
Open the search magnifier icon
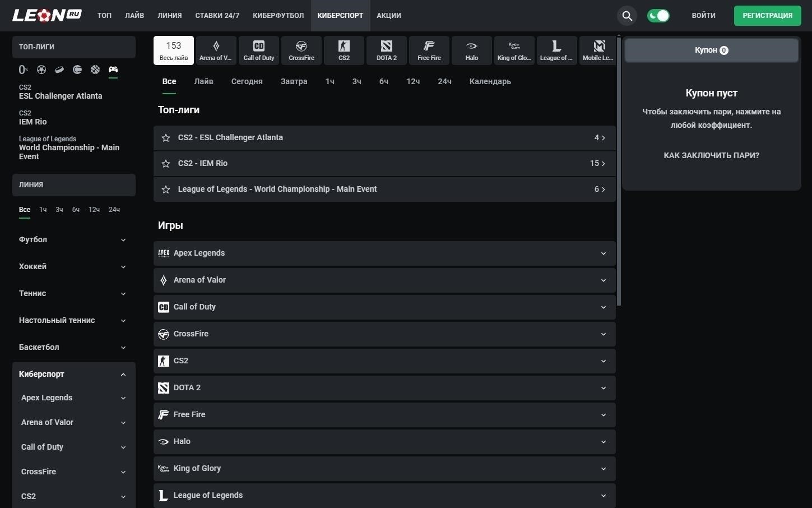(627, 16)
